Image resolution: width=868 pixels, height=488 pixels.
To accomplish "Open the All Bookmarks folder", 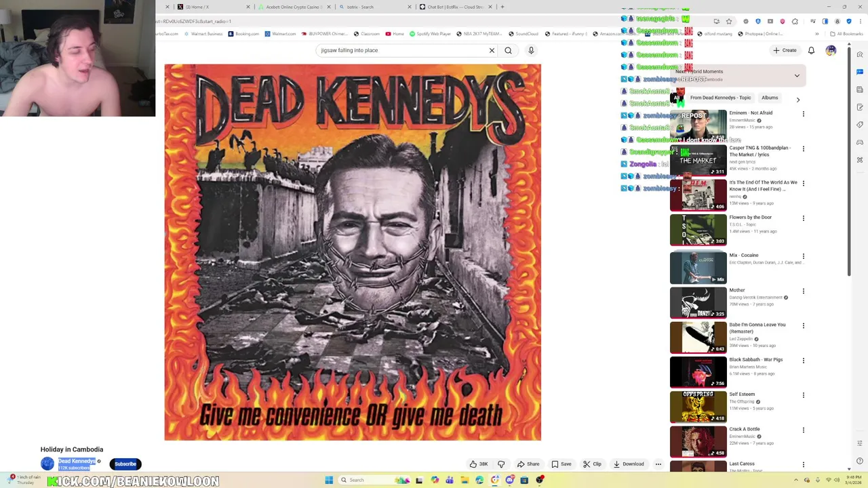I will pyautogui.click(x=846, y=34).
